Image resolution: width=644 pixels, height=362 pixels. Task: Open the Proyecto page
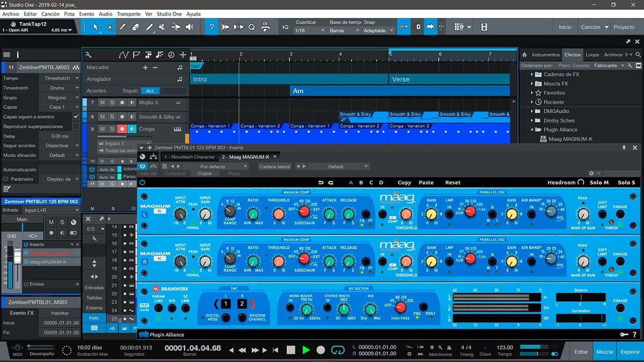tap(624, 27)
